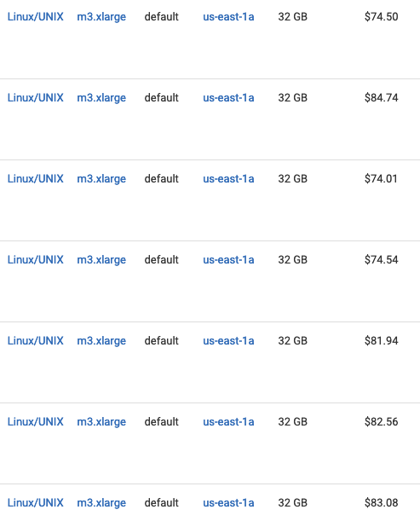420x527 pixels.
Task: Select the $74.01 price cell
Action: coord(381,178)
